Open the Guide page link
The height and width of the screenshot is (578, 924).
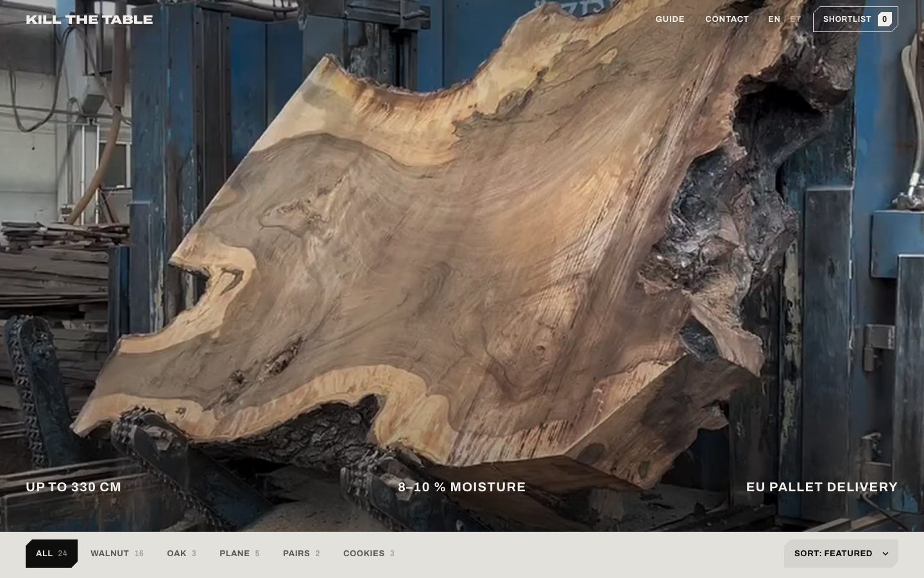pos(670,19)
